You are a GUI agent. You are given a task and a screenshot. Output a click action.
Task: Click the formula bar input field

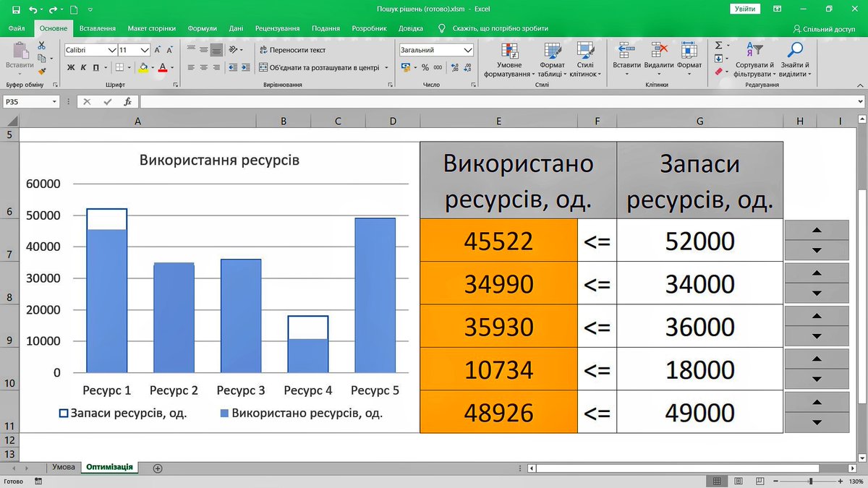pyautogui.click(x=501, y=102)
